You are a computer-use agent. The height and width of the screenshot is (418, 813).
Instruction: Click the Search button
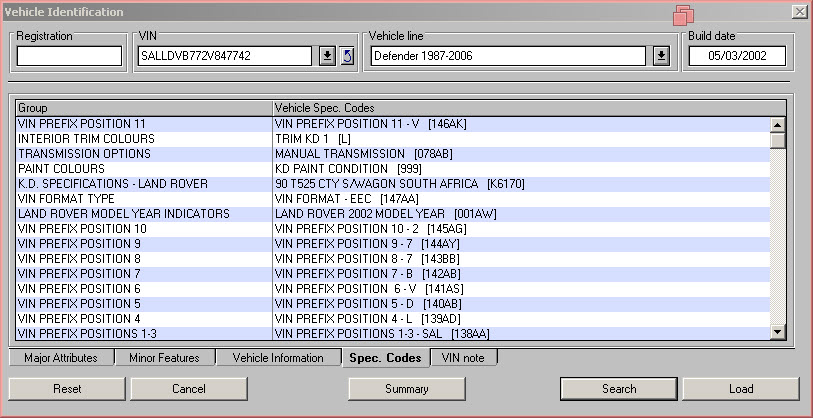coord(619,389)
